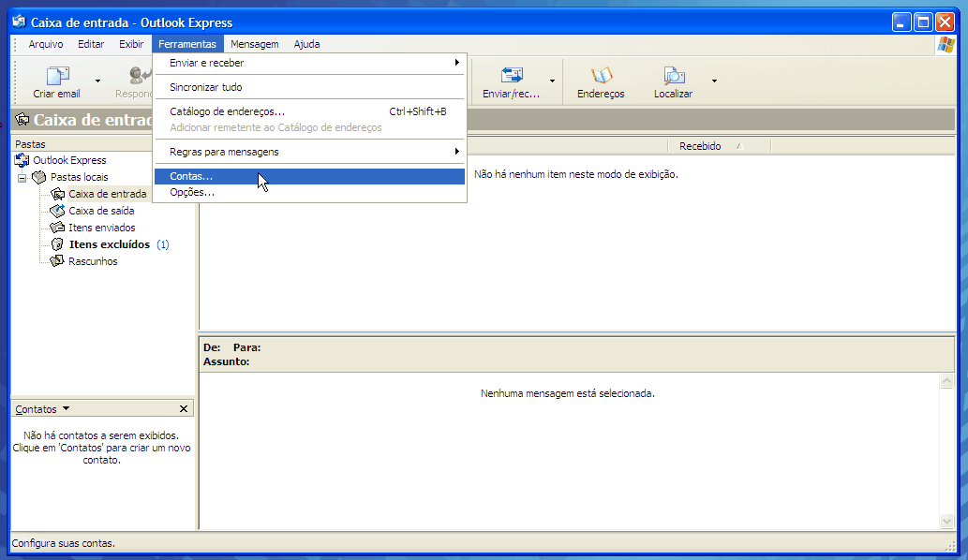968x560 pixels.
Task: Choose Catálogo de endereços... menu entry
Action: click(309, 111)
